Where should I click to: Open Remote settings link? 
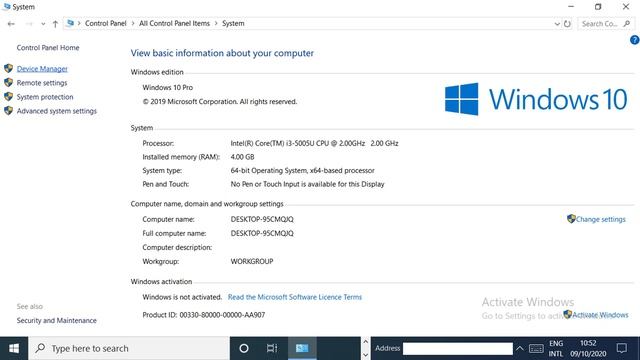[42, 83]
